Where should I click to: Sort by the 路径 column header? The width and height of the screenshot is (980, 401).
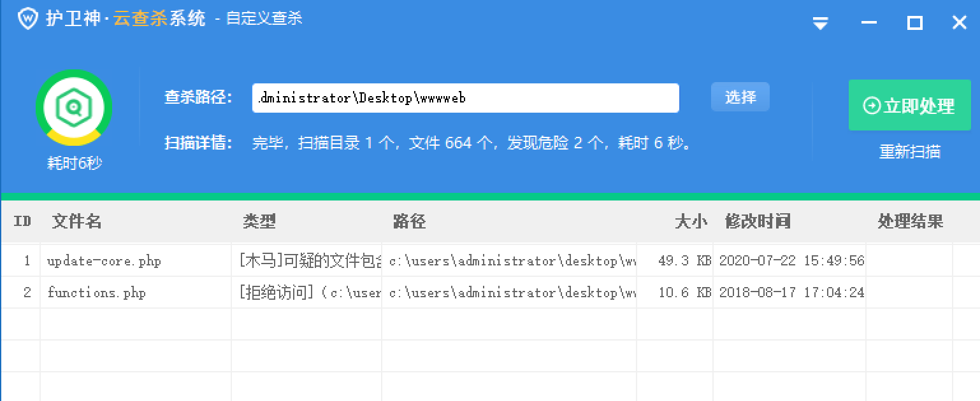point(409,222)
